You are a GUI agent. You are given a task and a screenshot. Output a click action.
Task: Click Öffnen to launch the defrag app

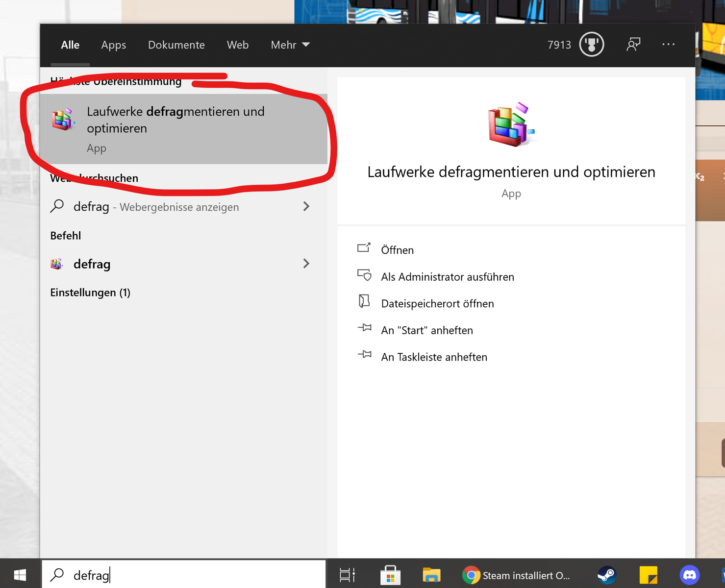397,250
